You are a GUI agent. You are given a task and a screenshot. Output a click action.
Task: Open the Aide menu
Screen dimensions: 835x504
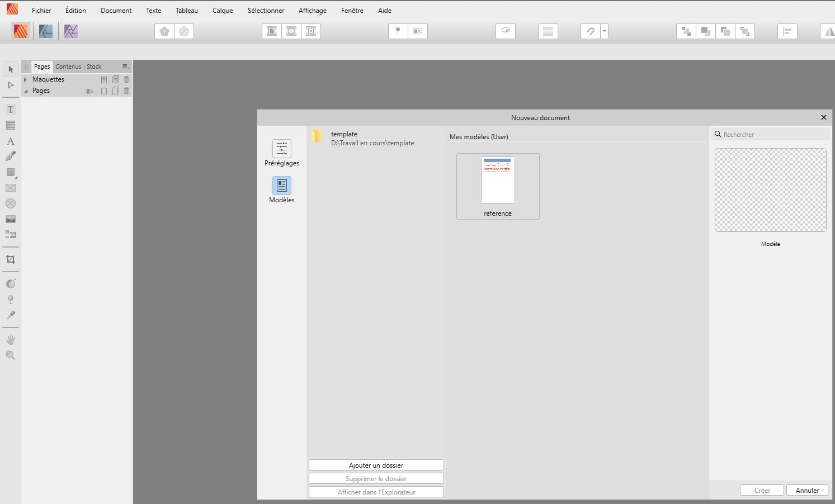(x=385, y=11)
